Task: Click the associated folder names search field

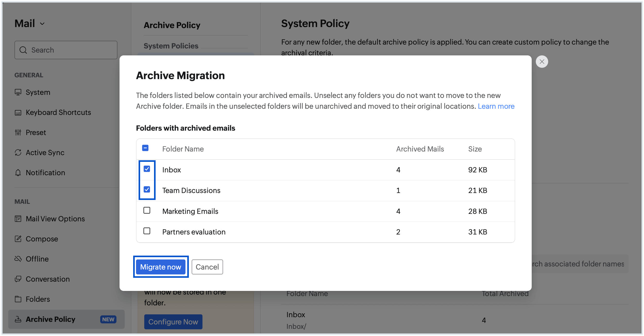Action: [x=580, y=264]
